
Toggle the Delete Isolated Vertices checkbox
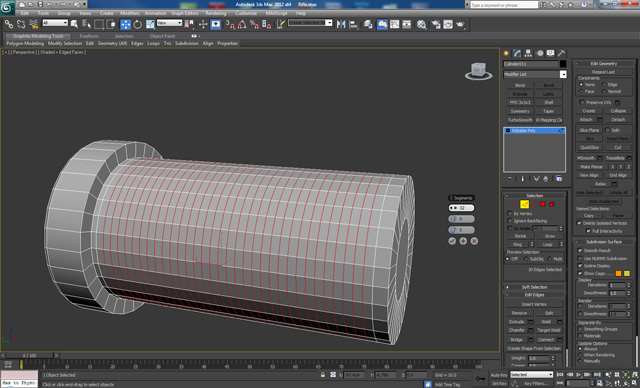tap(579, 223)
